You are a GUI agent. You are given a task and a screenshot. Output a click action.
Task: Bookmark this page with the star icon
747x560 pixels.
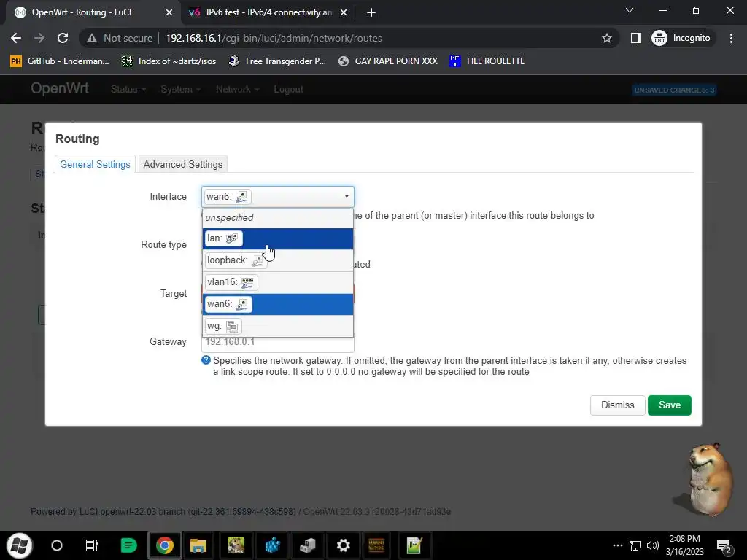(606, 38)
